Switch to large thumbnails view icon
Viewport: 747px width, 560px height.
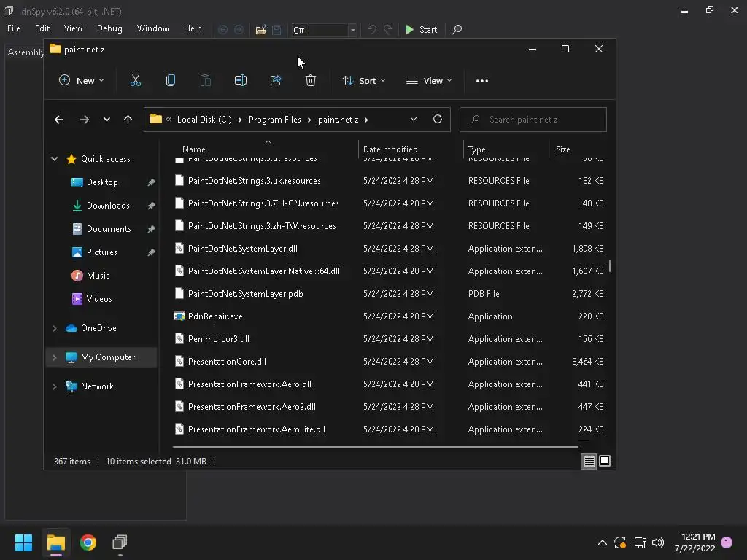point(605,461)
